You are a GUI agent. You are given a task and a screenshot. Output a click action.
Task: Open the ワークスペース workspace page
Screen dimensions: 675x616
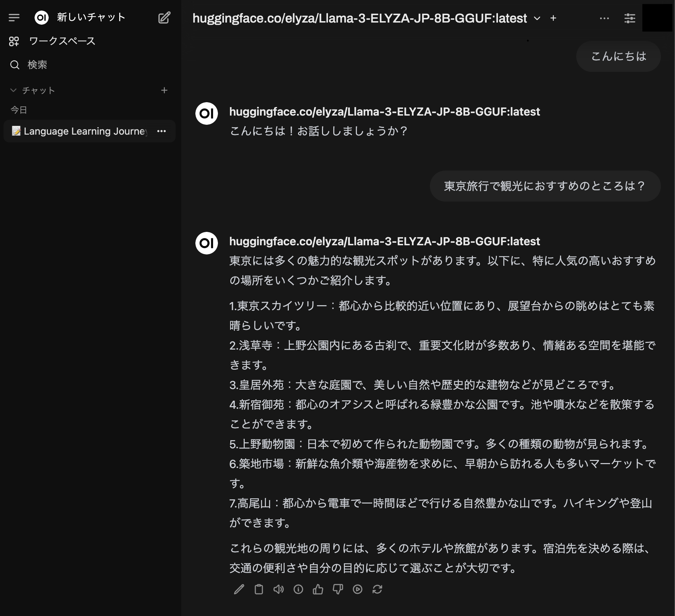coord(52,41)
